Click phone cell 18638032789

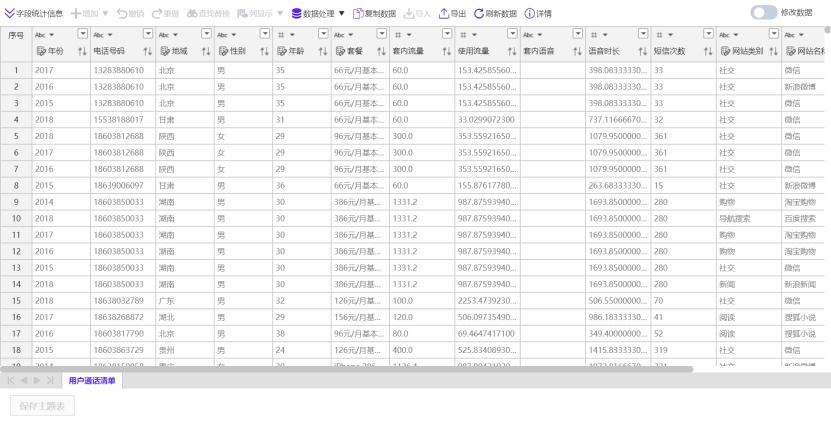click(123, 301)
